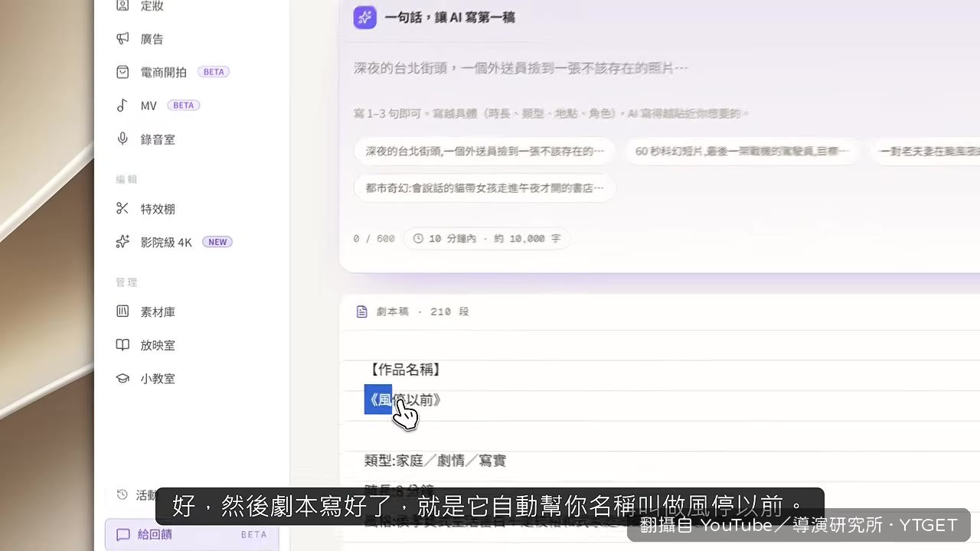Click the 給回饋 feedback button
Image resolution: width=980 pixels, height=551 pixels.
(191, 535)
